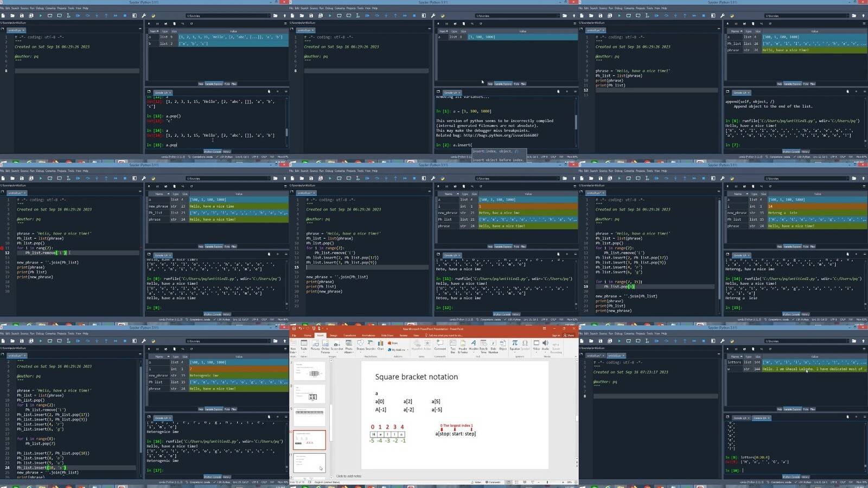Add a Comment from the PowerPoint ribbon
Viewport: 868px width, 488px height.
tap(440, 345)
